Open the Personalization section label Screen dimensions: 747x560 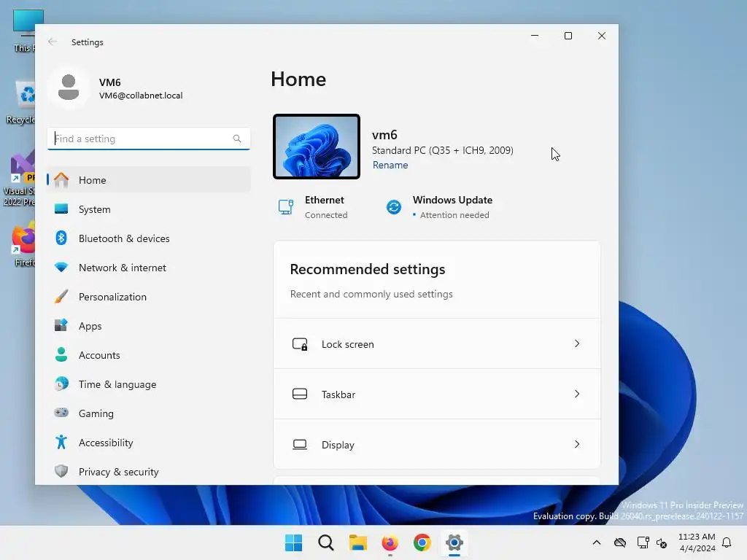pyautogui.click(x=112, y=297)
